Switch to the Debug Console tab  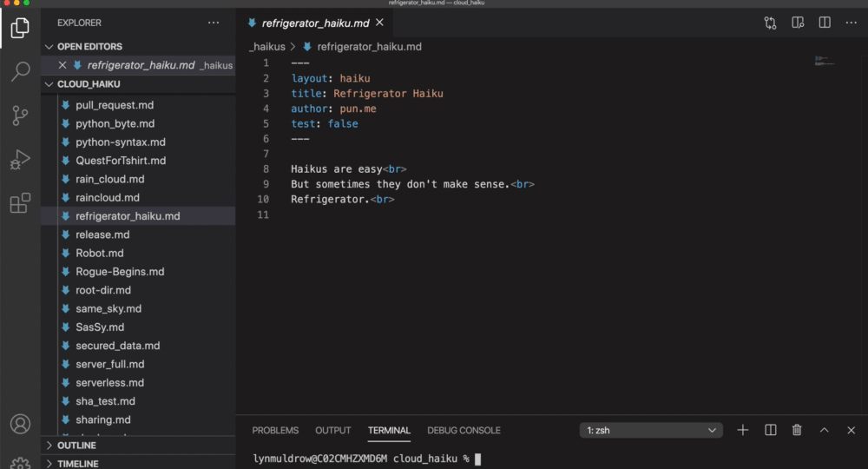click(464, 430)
